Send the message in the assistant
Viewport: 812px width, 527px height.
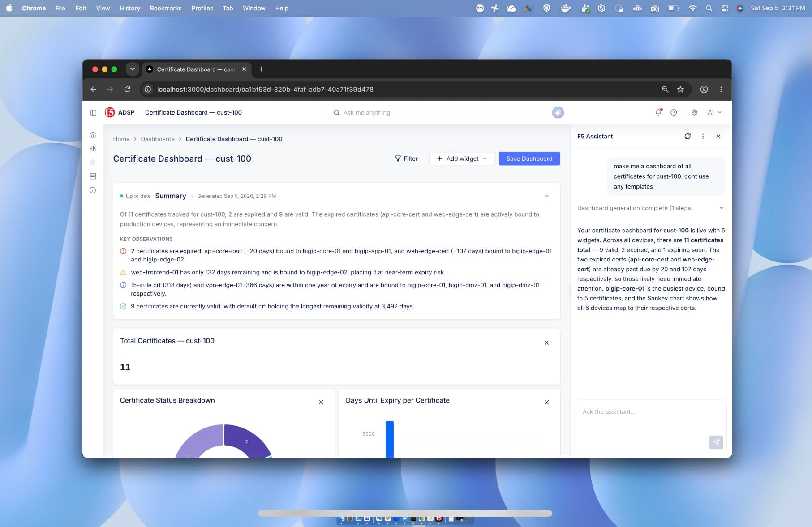pyautogui.click(x=716, y=442)
